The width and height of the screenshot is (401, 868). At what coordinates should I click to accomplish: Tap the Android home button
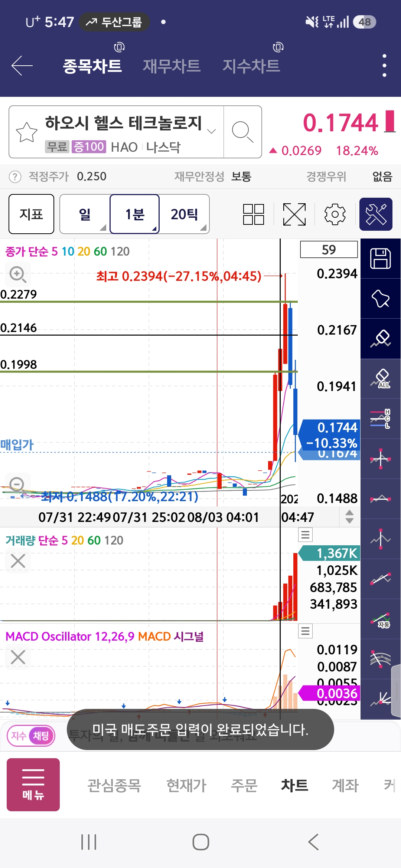pyautogui.click(x=201, y=842)
